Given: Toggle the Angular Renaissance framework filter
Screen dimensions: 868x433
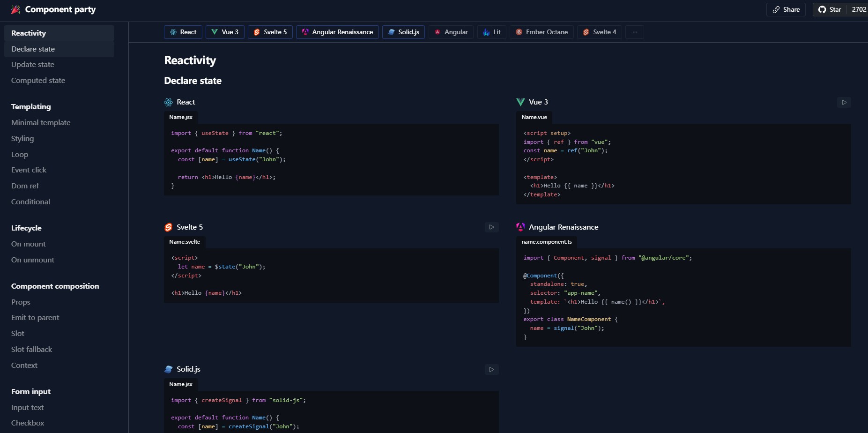Looking at the screenshot, I should click(337, 32).
